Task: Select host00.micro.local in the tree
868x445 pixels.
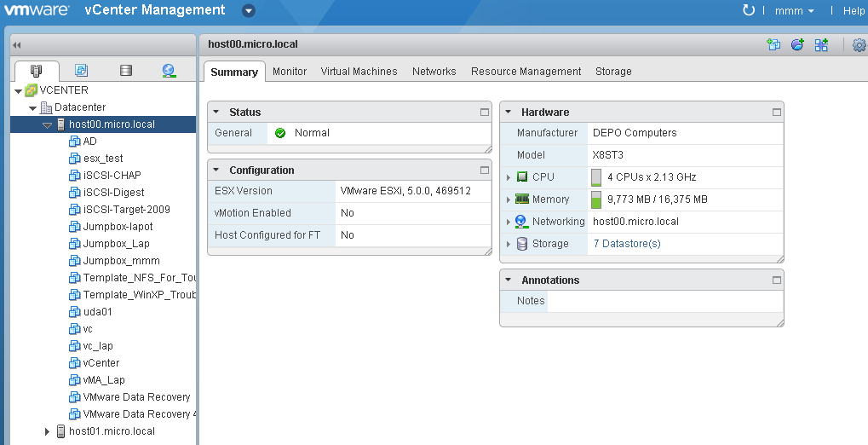Action: coord(112,124)
